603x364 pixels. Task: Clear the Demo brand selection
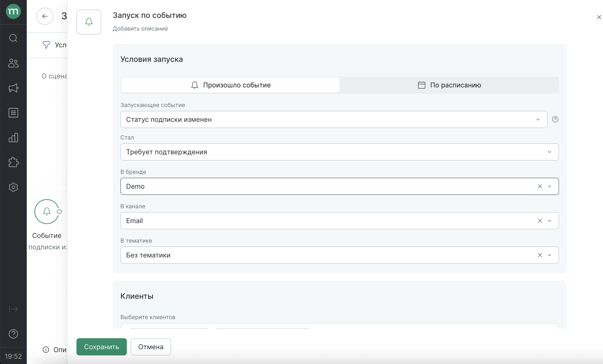(540, 186)
